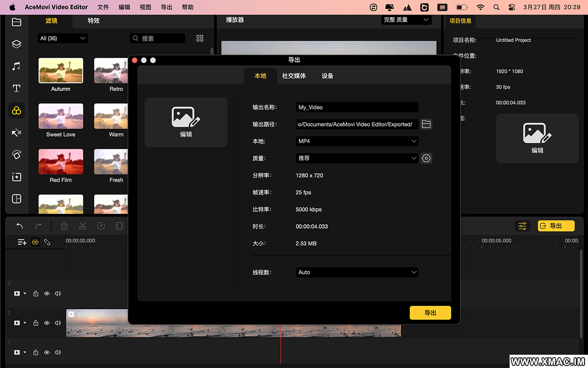Expand the All (36) filter category dropdown
The height and width of the screenshot is (368, 588).
pyautogui.click(x=63, y=38)
